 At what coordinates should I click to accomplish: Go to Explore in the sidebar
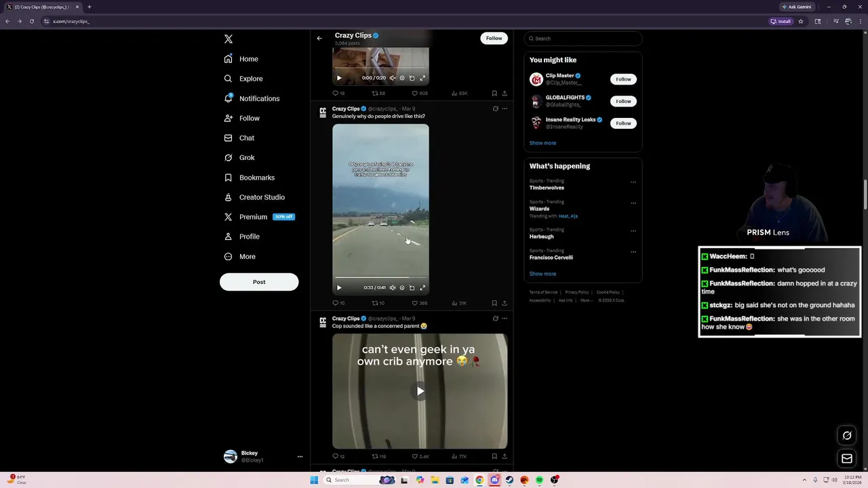coord(243,79)
